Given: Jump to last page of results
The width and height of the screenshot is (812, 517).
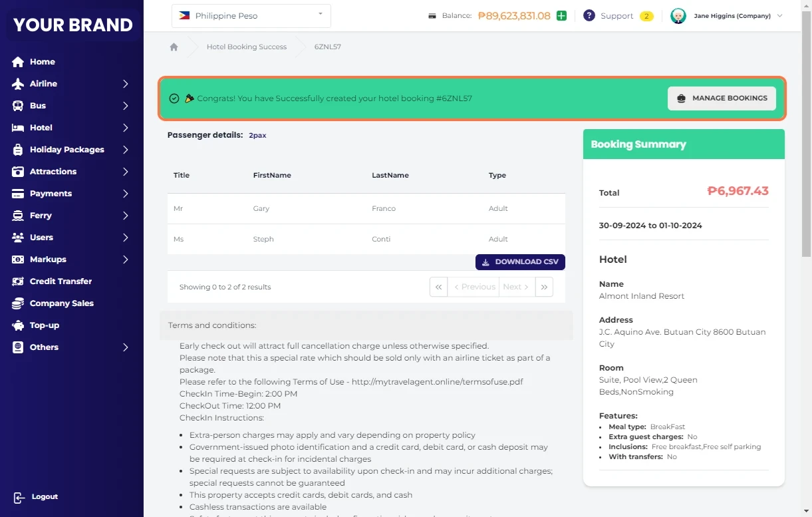Looking at the screenshot, I should click(544, 287).
